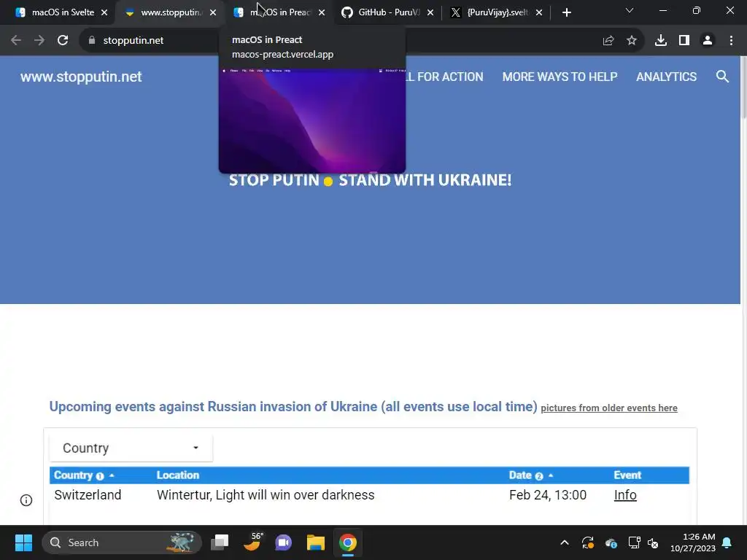Click macOS in Preact tab preview thumbnail
This screenshot has width=747, height=560.
[x=312, y=120]
